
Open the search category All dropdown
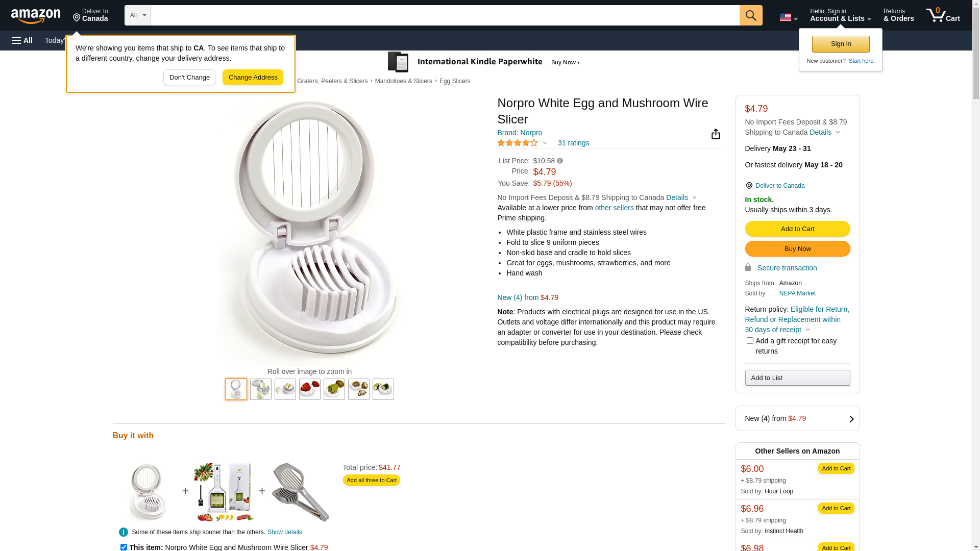click(x=137, y=15)
